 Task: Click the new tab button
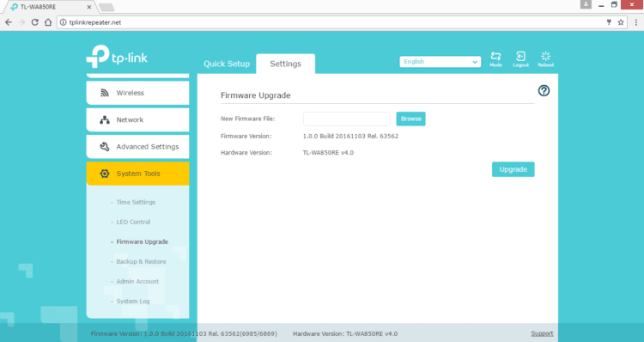coord(106,8)
